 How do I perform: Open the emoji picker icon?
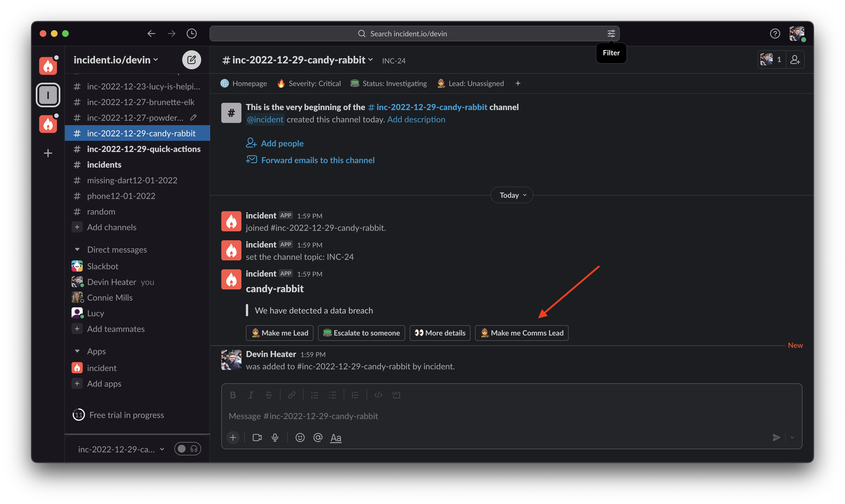pyautogui.click(x=300, y=438)
